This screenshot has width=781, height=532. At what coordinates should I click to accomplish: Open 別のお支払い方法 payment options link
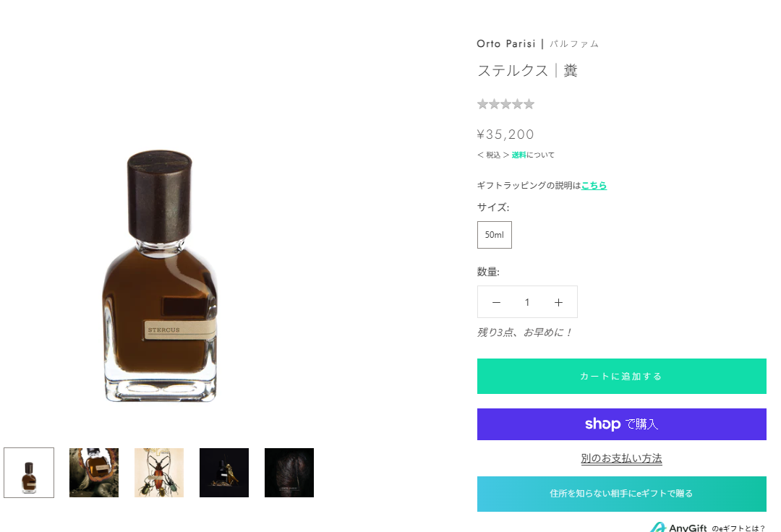tap(621, 458)
